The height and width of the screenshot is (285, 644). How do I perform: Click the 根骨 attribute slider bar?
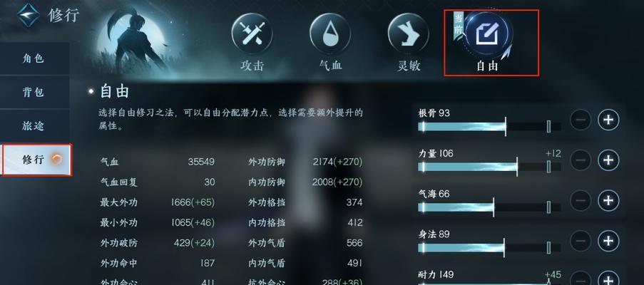pyautogui.click(x=489, y=126)
